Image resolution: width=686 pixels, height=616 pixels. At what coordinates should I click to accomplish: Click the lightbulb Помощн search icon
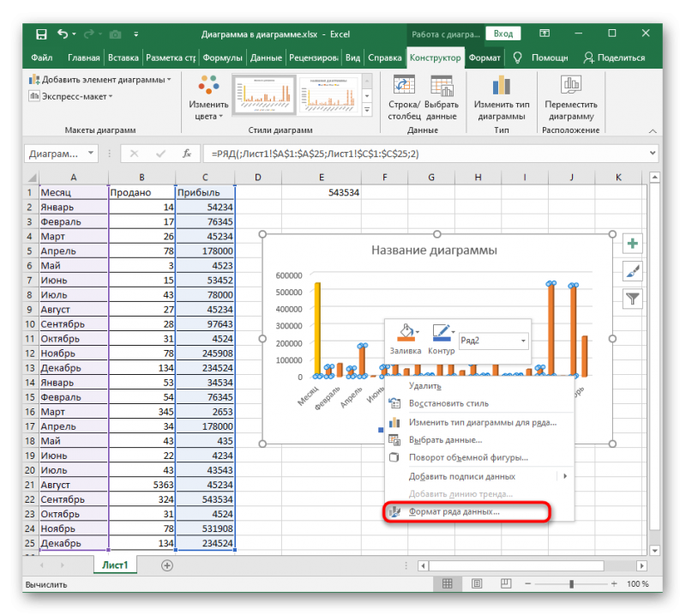point(518,57)
